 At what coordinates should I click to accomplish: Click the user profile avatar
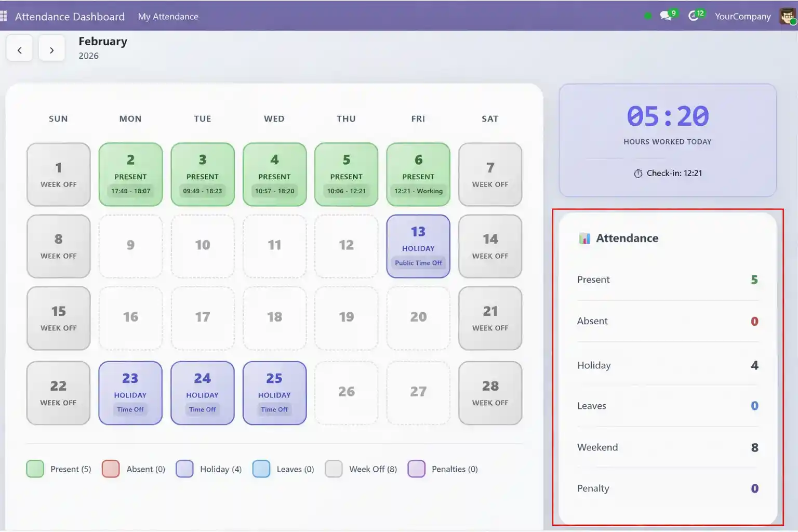(x=787, y=16)
